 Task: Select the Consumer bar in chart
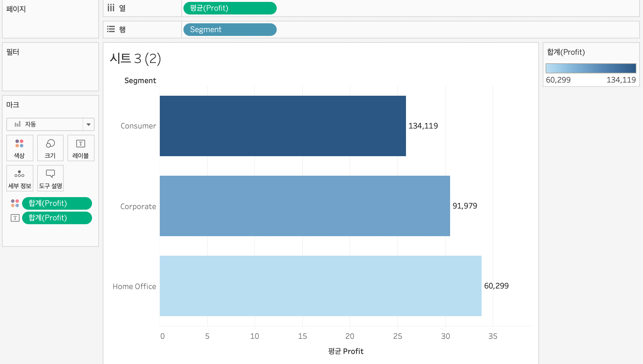(282, 126)
